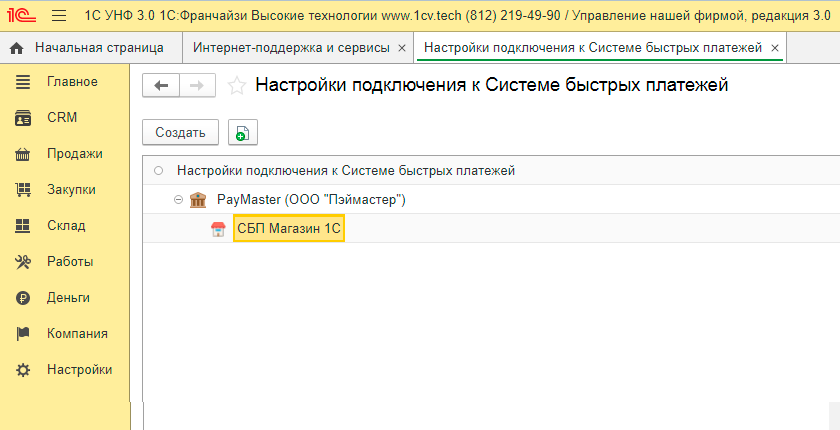
Task: Close the Интернет-поддержка и сервисы tab
Action: 402,48
